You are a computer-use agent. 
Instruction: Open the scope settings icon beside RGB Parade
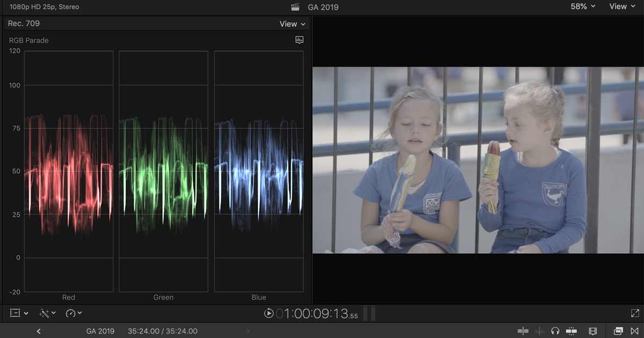[x=299, y=40]
